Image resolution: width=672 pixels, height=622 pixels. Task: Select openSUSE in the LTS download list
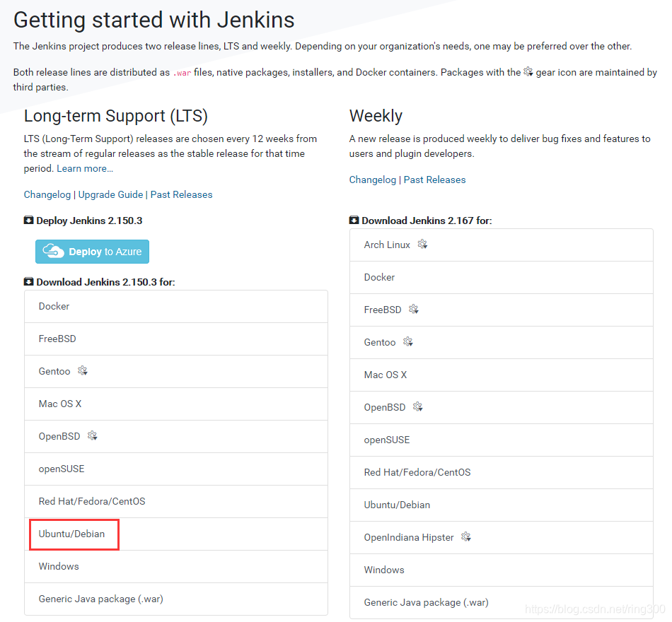tap(176, 469)
